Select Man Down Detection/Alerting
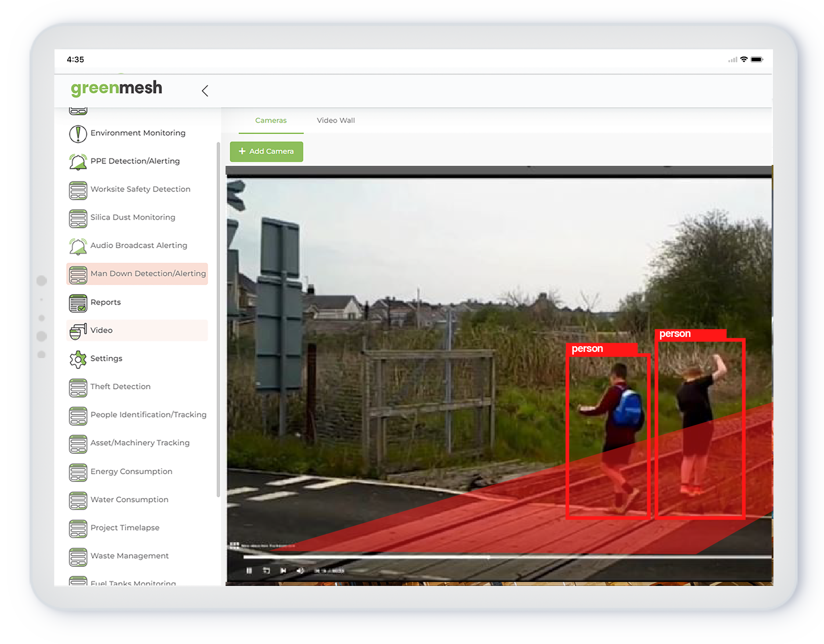Viewport: 824px width, 644px height. click(148, 274)
